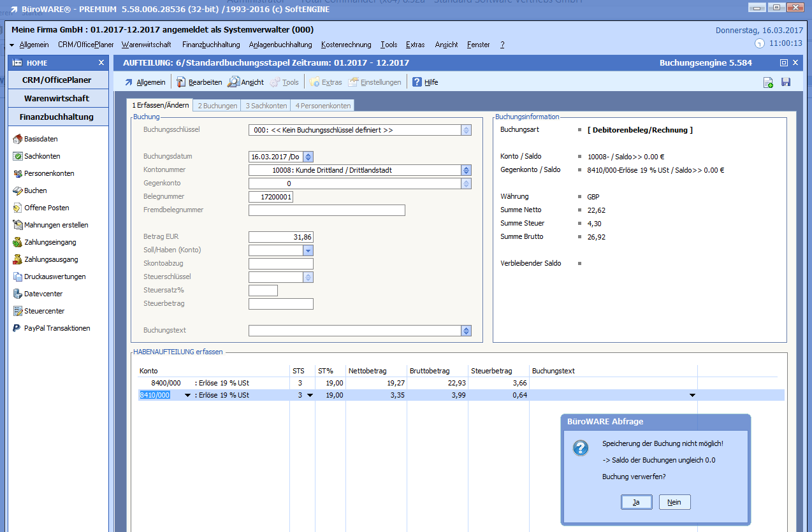Click Bearbeiten in the toolbar
This screenshot has height=532, width=812.
(199, 82)
